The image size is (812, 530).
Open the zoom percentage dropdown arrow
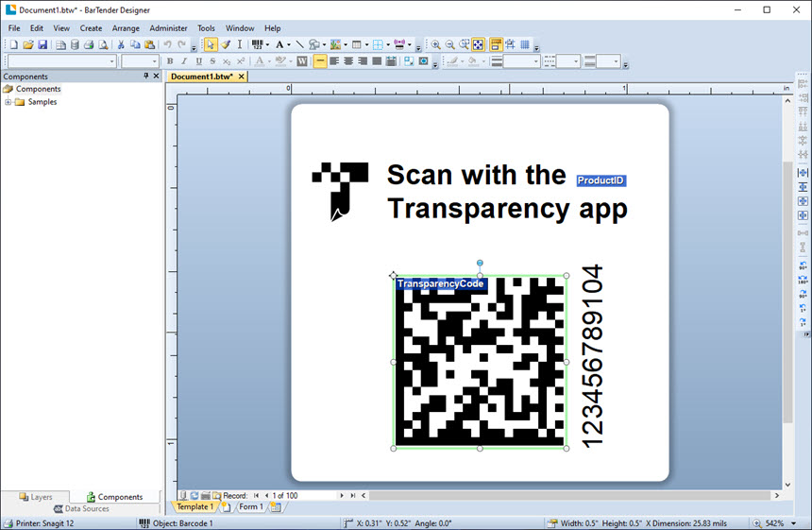pos(793,523)
